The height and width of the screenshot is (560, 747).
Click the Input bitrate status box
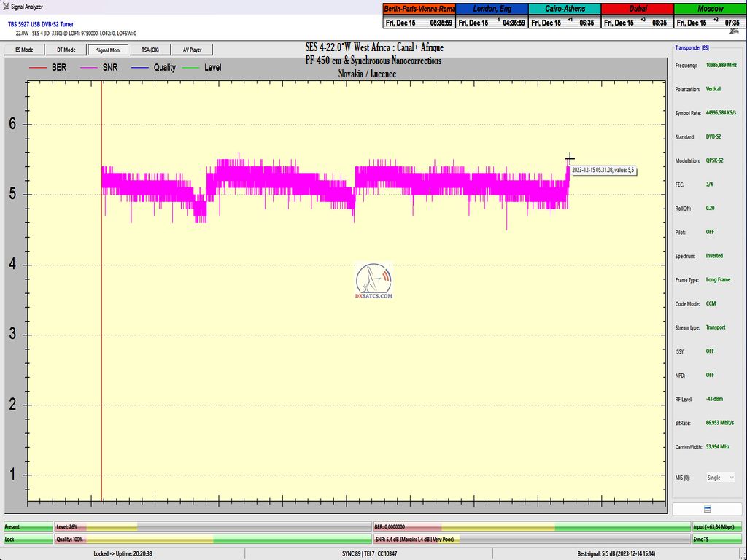[718, 526]
